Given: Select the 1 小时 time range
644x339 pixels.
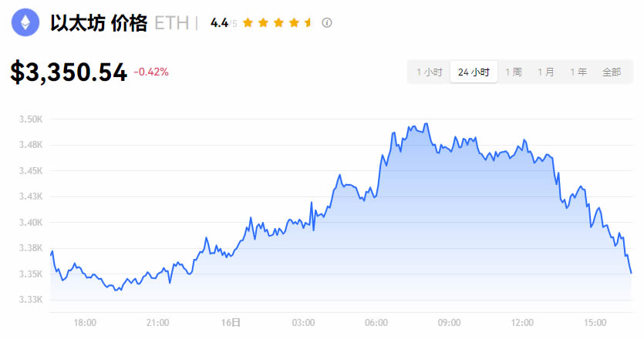Looking at the screenshot, I should (x=429, y=72).
